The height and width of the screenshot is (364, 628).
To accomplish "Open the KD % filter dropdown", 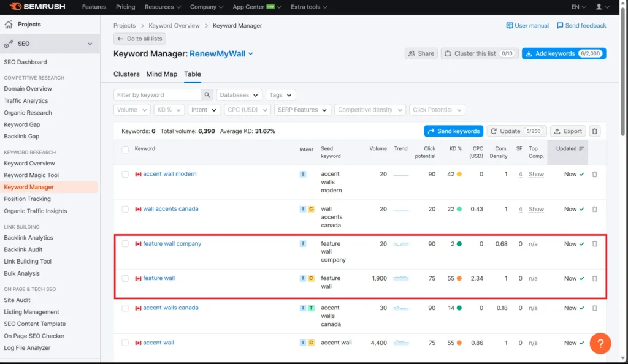I will (169, 110).
